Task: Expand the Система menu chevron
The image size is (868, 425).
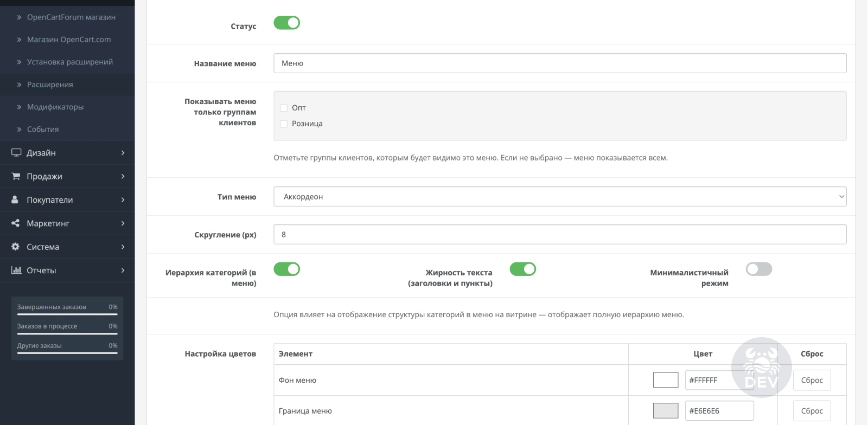Action: (x=123, y=247)
